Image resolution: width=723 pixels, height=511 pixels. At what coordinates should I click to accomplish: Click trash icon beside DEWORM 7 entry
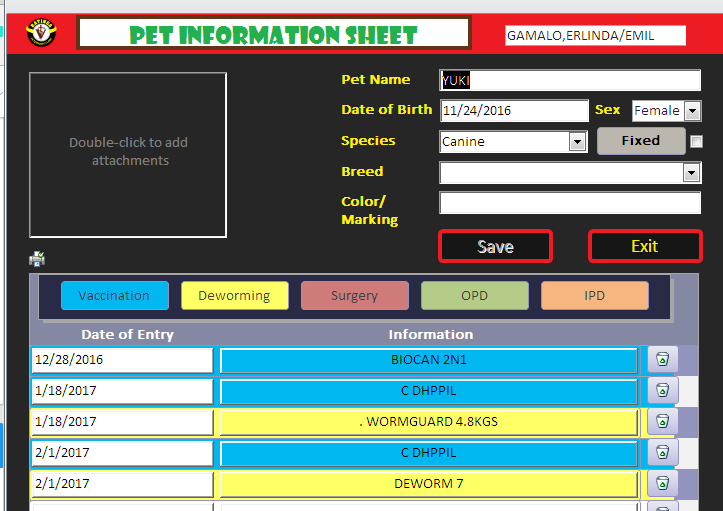tap(662, 484)
